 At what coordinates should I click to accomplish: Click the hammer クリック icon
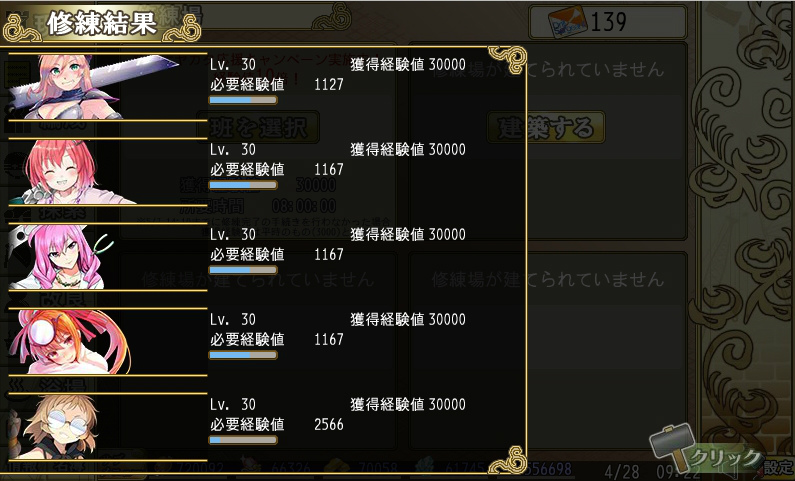pyautogui.click(x=705, y=450)
